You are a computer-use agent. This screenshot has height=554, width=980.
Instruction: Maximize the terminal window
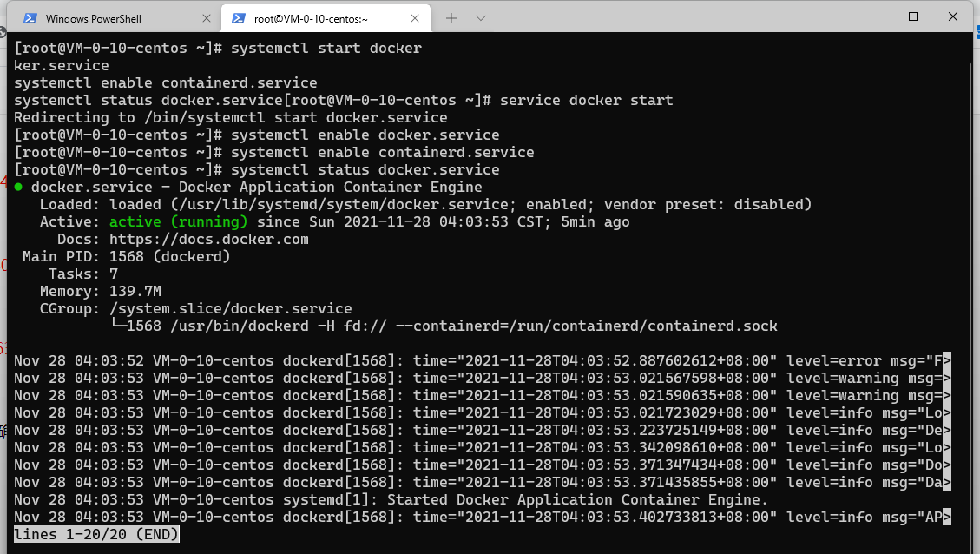tap(913, 16)
